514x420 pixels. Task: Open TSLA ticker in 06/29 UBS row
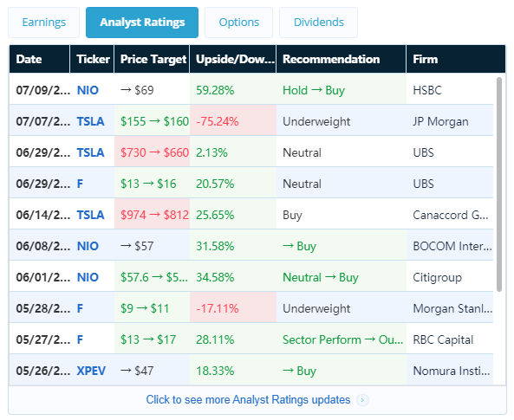pyautogui.click(x=90, y=152)
